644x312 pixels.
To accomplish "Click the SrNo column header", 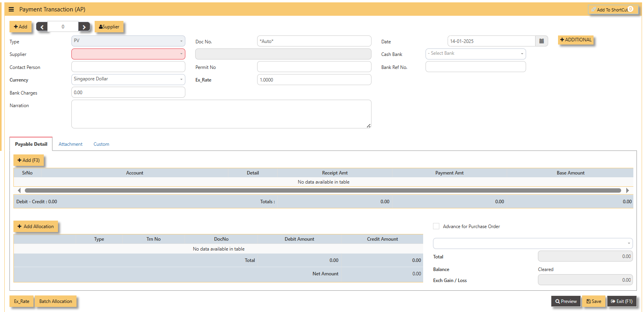I will click(27, 173).
